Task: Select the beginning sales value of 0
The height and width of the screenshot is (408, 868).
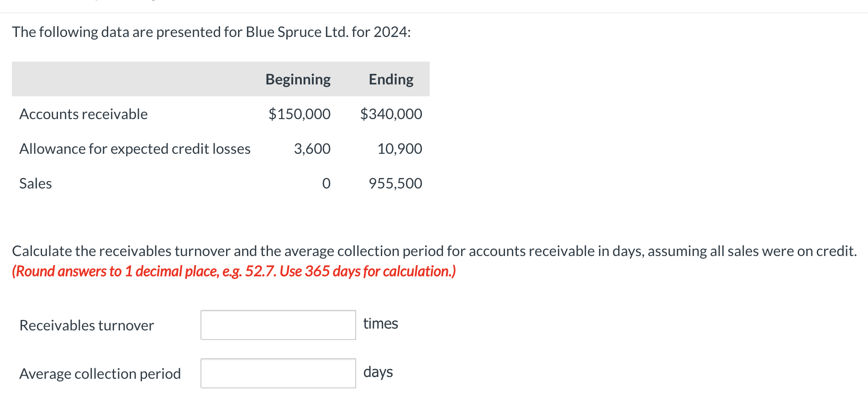Action: pyautogui.click(x=326, y=183)
